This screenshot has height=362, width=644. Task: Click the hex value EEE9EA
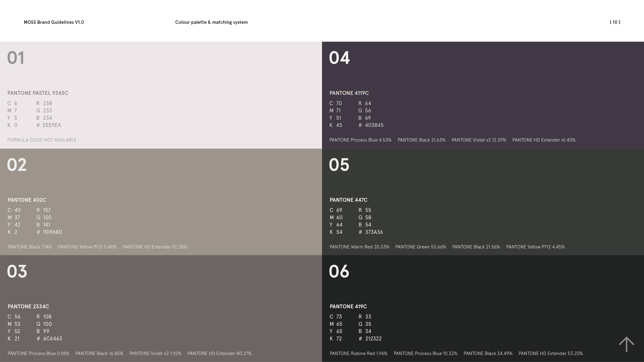[52, 125]
